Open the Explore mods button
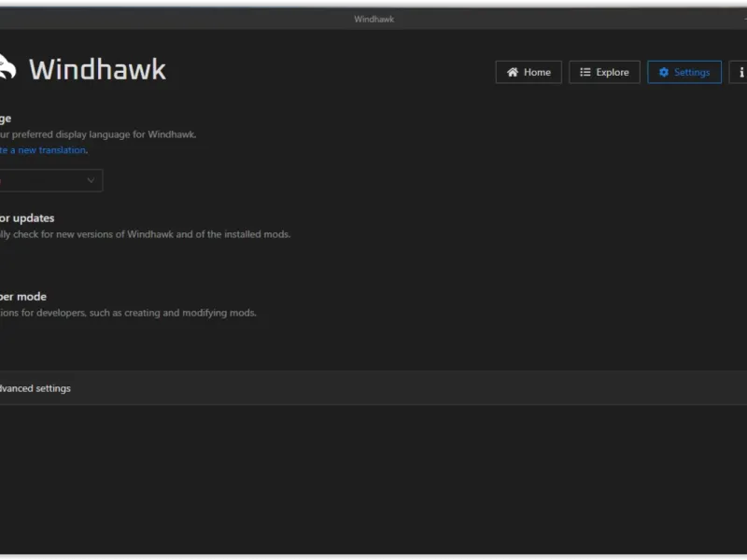The width and height of the screenshot is (747, 560). coord(604,73)
